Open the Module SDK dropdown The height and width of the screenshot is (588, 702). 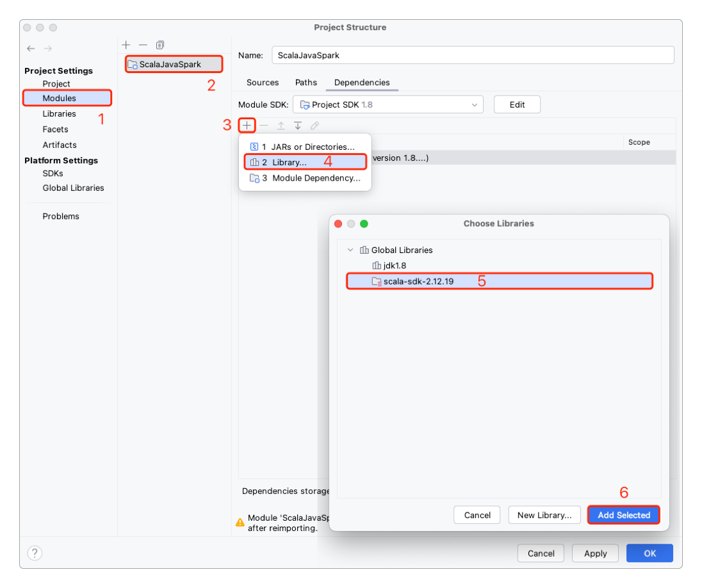(x=388, y=105)
